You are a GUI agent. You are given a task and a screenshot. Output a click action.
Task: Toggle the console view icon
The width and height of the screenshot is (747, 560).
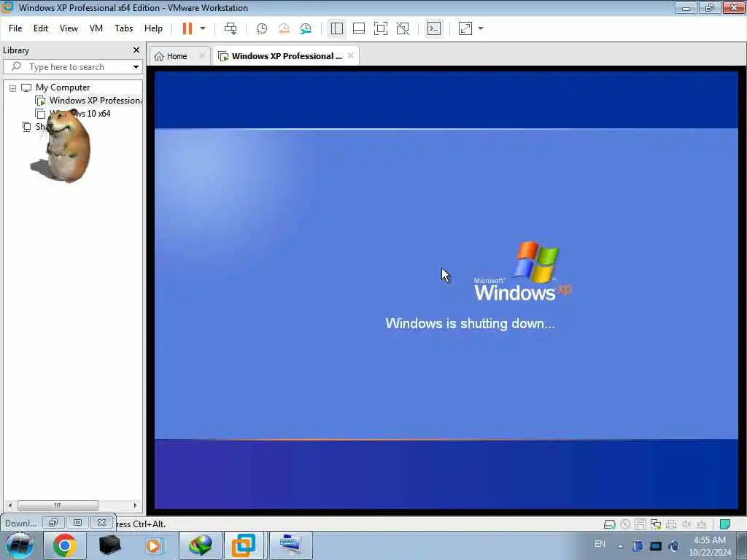pyautogui.click(x=434, y=28)
